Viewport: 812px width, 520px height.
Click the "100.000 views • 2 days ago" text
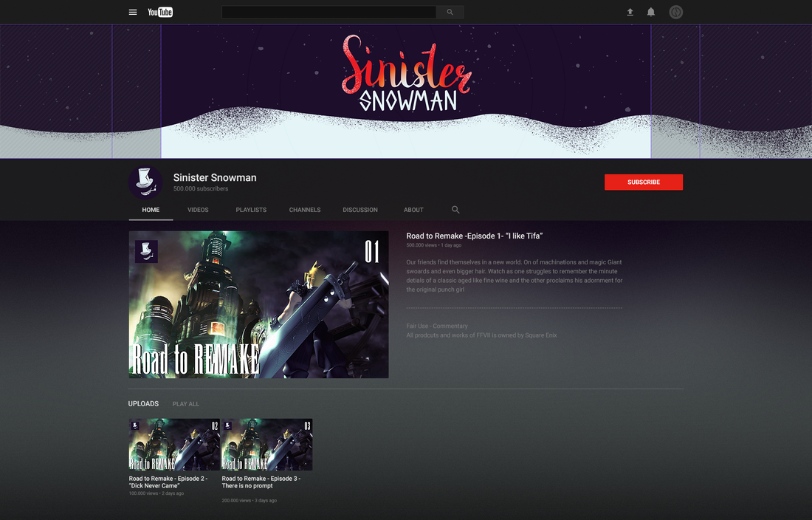pos(156,493)
